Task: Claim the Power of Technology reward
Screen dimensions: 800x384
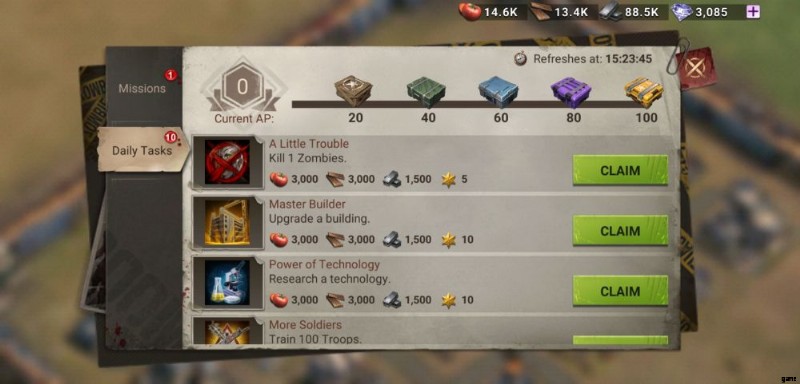Action: tap(620, 291)
